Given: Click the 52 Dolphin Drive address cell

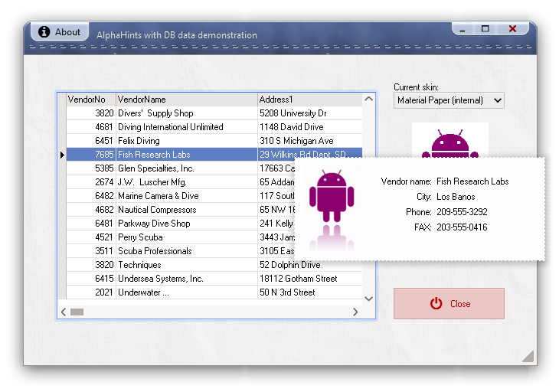Looking at the screenshot, I should [310, 266].
